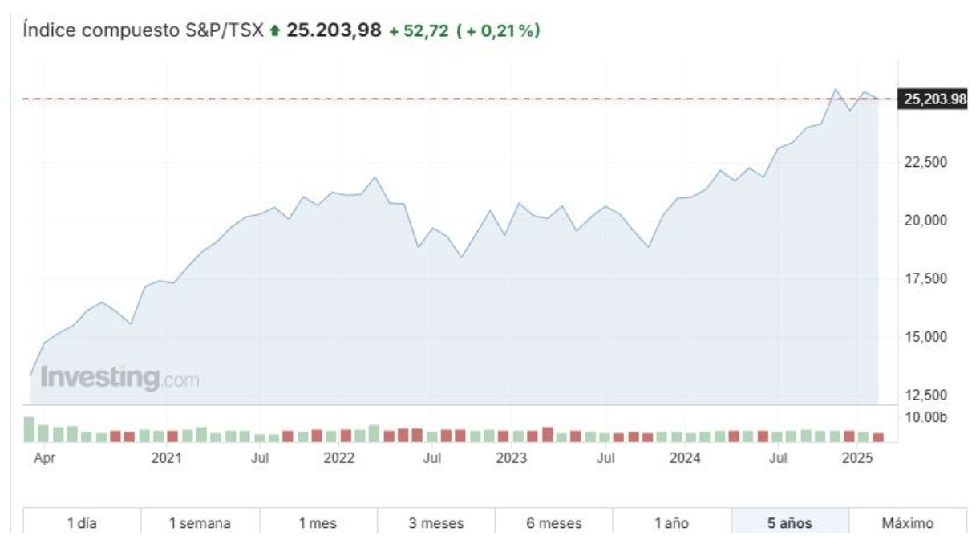Click the 2022 chart high point
The image size is (980, 552).
pos(375,175)
